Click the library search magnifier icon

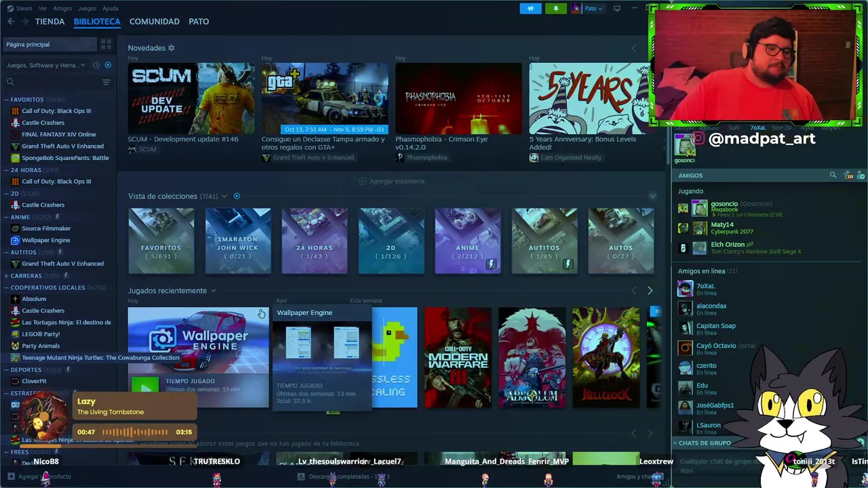pos(10,82)
